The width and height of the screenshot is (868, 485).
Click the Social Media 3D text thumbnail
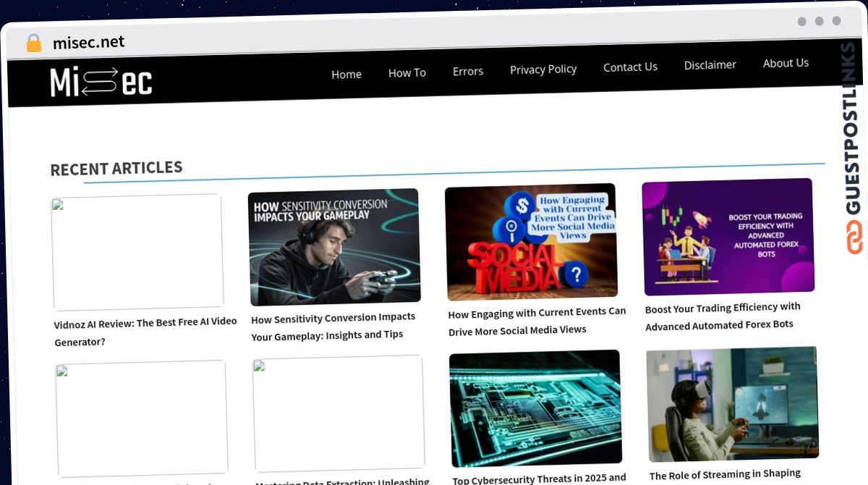tap(530, 242)
